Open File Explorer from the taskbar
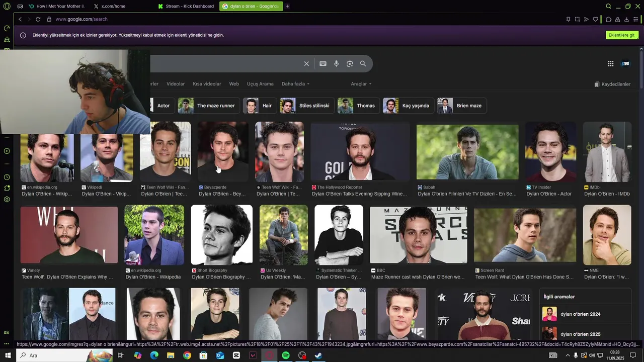The image size is (644, 362). 171,355
